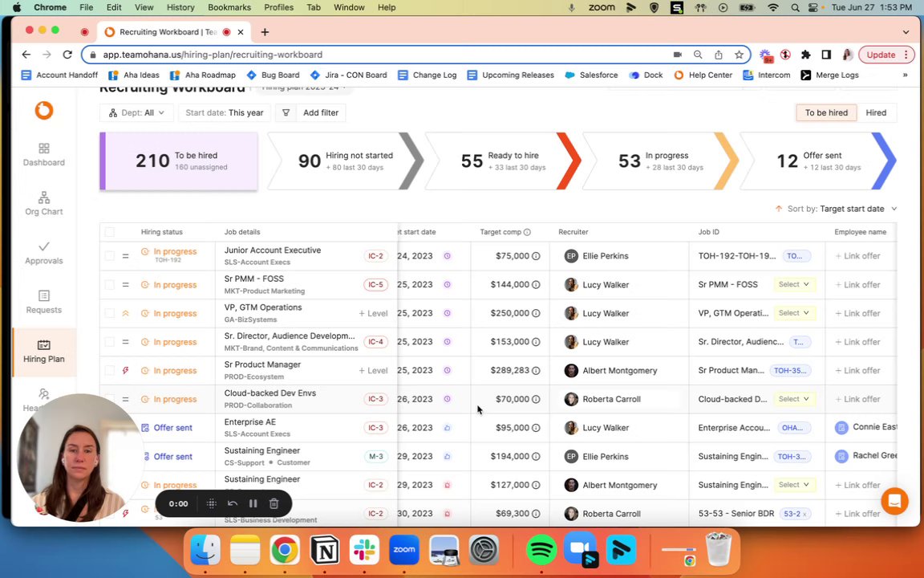Open the Sort by: Target start date dropdown
Screen dimensions: 924x578
coord(837,209)
